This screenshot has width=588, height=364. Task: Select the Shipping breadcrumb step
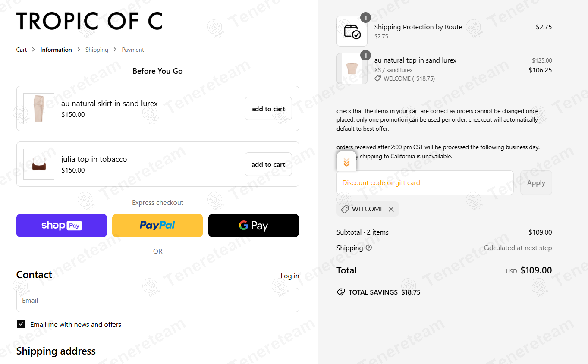click(x=97, y=50)
